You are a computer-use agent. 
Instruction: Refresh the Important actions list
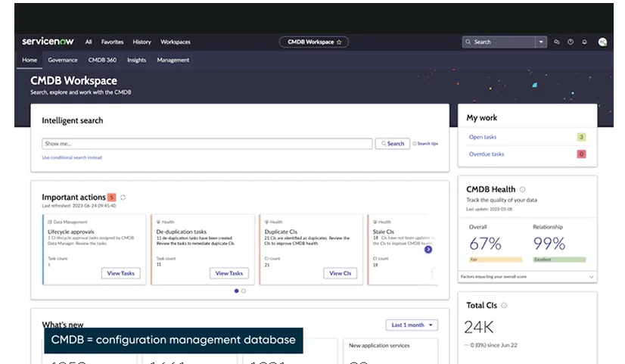(x=123, y=198)
